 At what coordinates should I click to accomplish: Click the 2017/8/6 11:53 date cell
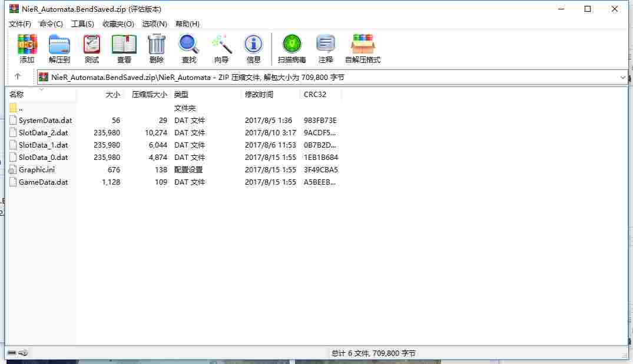270,145
